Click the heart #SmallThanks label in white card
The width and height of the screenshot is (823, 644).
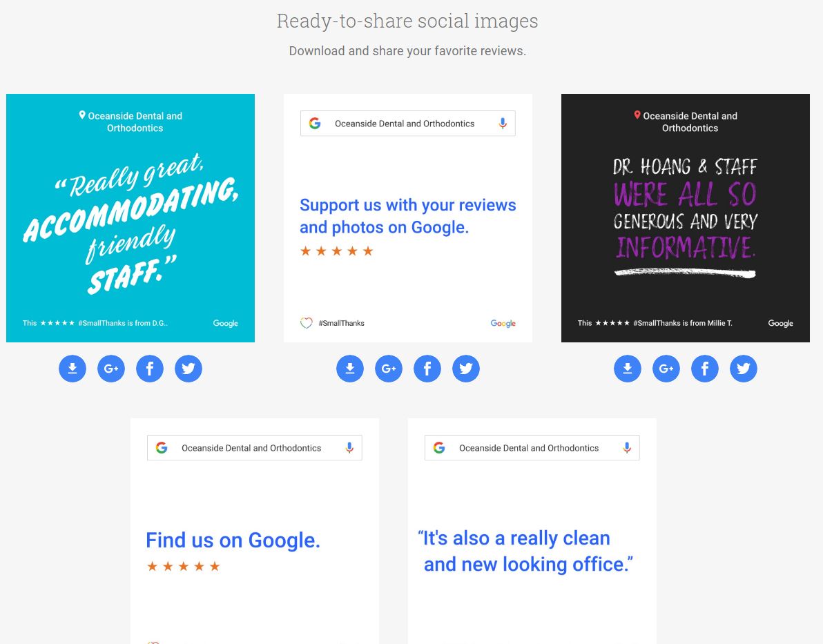(x=332, y=323)
